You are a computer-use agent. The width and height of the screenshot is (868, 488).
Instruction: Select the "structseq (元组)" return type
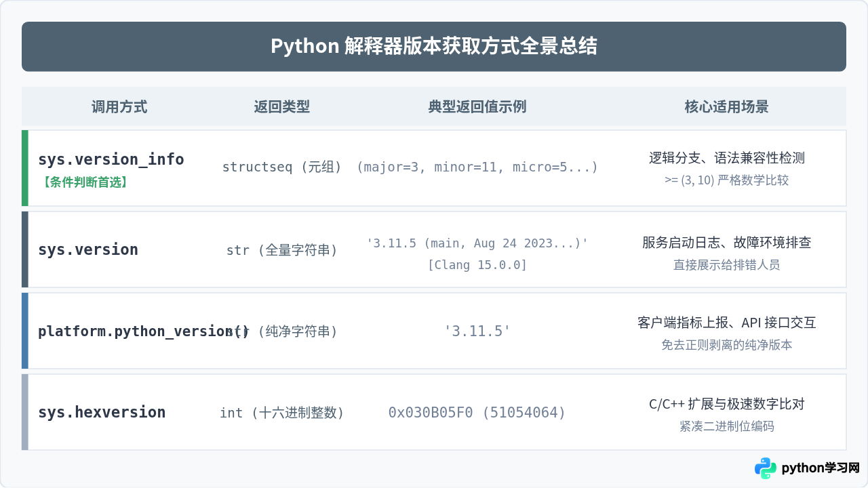(282, 167)
